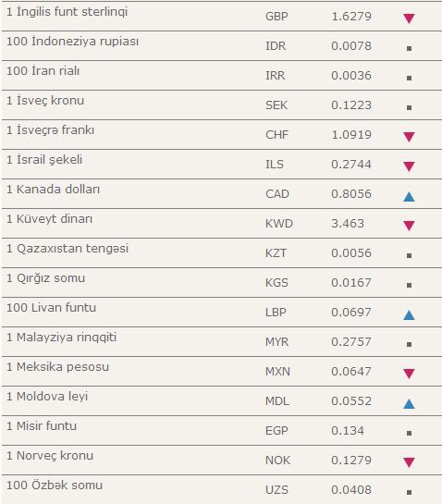Click the blue up arrow beside CAD
This screenshot has width=442, height=504.
(x=409, y=196)
